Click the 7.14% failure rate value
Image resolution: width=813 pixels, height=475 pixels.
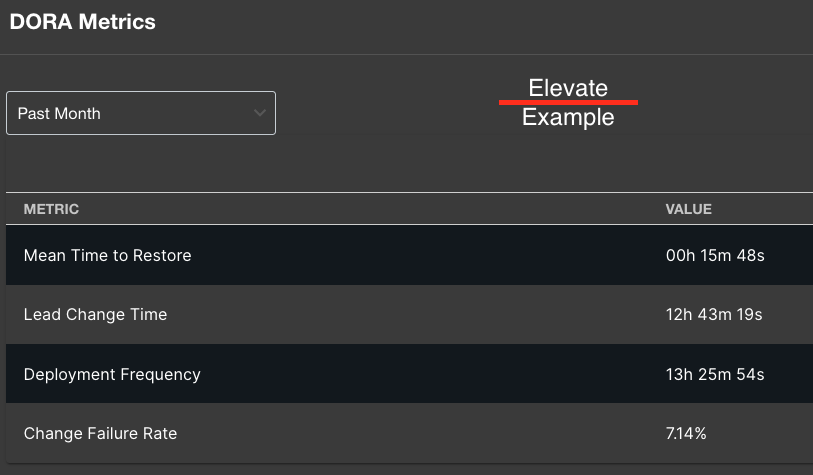686,433
